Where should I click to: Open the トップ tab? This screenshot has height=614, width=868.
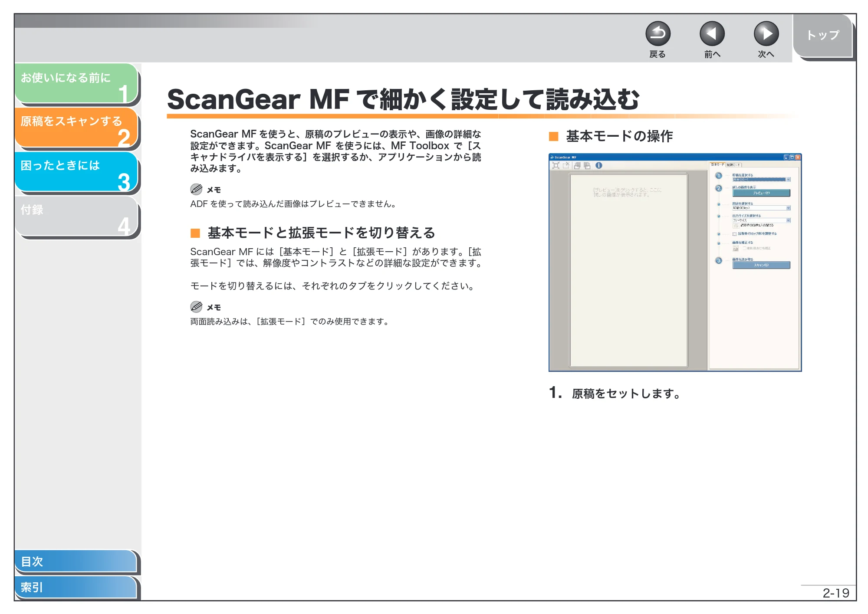coord(823,35)
